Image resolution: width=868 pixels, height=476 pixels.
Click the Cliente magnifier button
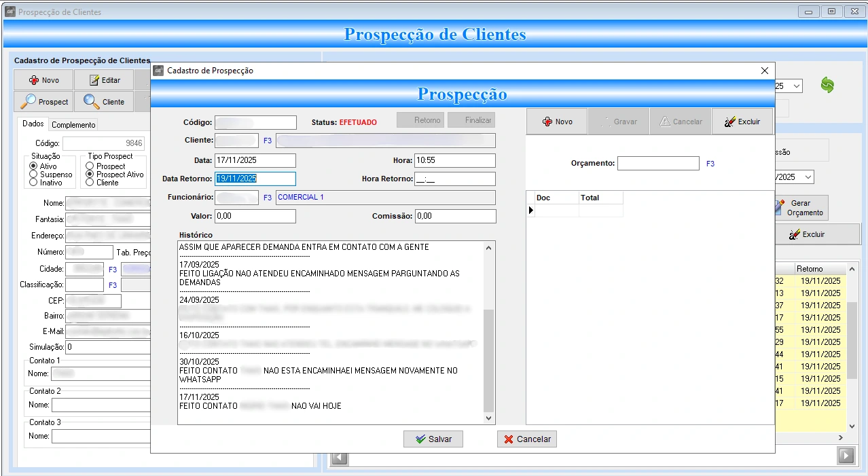pyautogui.click(x=104, y=102)
